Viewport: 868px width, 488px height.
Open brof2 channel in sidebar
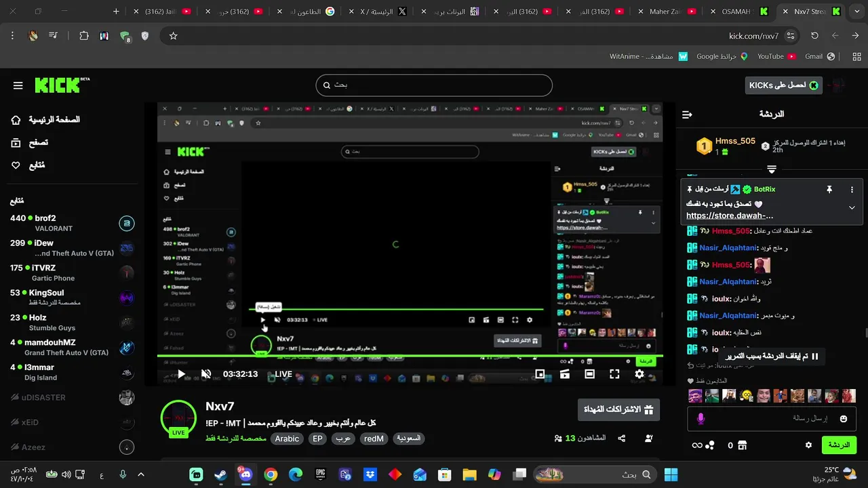pos(71,223)
